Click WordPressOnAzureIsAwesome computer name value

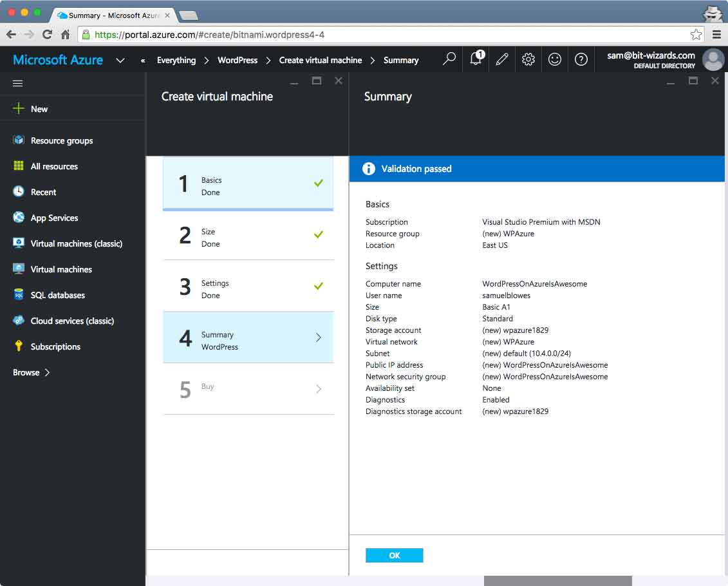click(534, 284)
